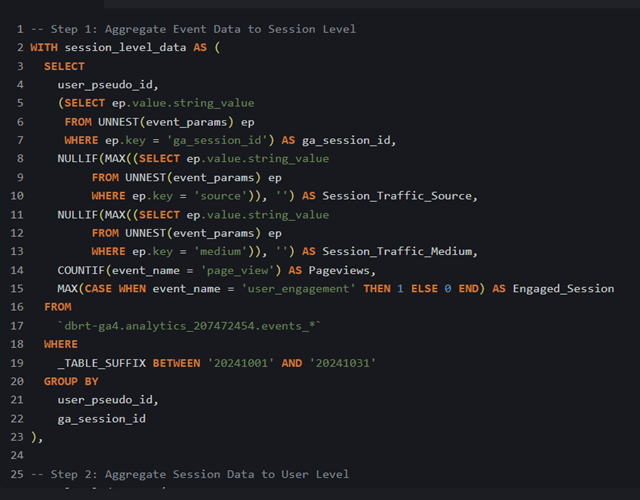The image size is (640, 500).
Task: Click the string 'page_view' on line 14
Action: click(x=237, y=270)
